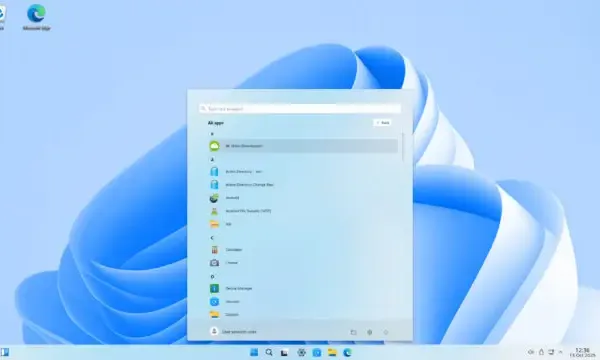Launch the Android app entry
The image size is (600, 360).
pyautogui.click(x=302, y=198)
